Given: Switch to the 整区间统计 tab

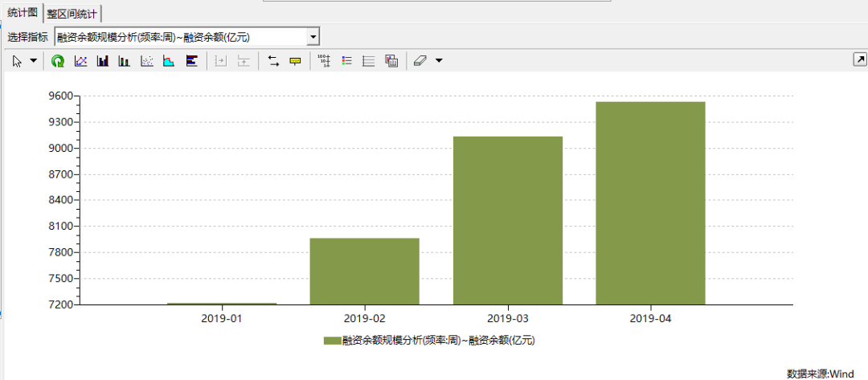Looking at the screenshot, I should tap(72, 14).
